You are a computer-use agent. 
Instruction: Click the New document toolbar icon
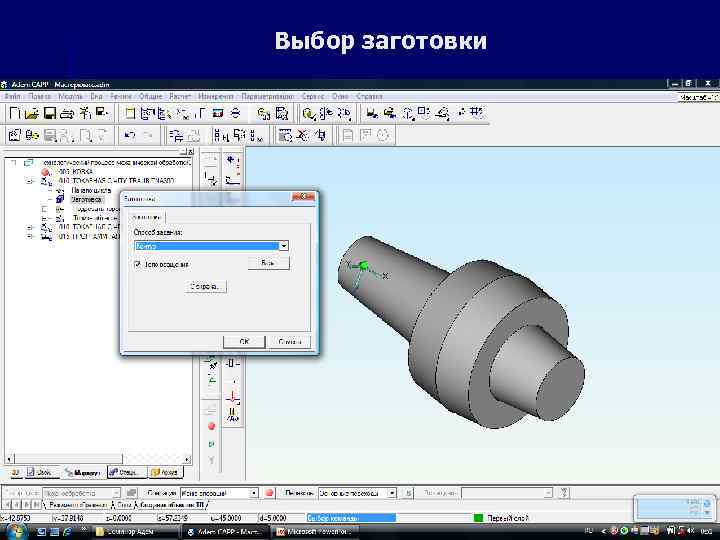(15, 113)
